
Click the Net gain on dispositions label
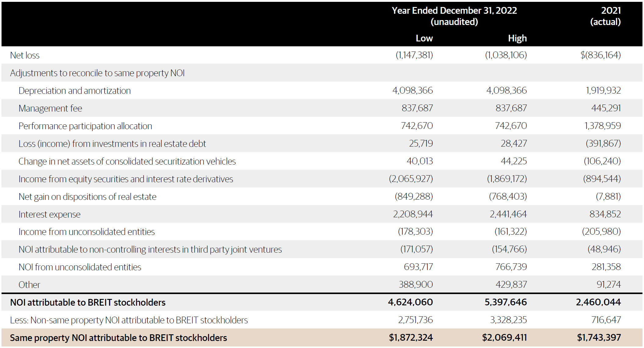tap(87, 197)
